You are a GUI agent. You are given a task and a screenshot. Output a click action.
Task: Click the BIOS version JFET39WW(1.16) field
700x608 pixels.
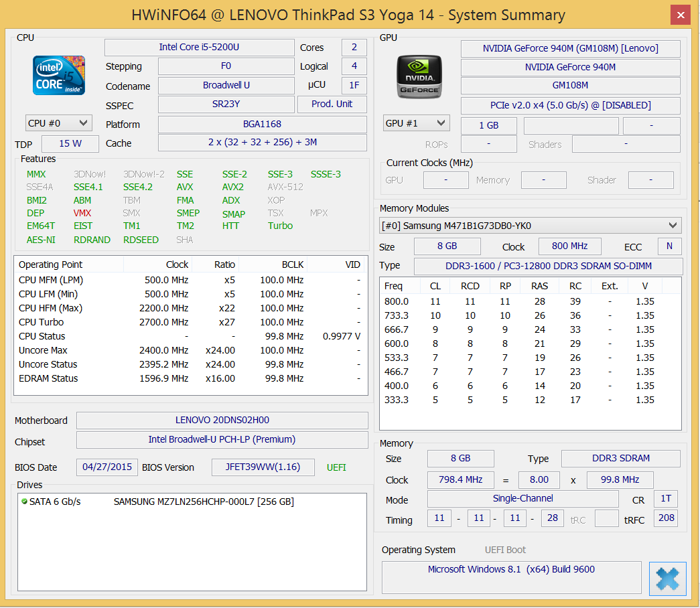pos(263,467)
